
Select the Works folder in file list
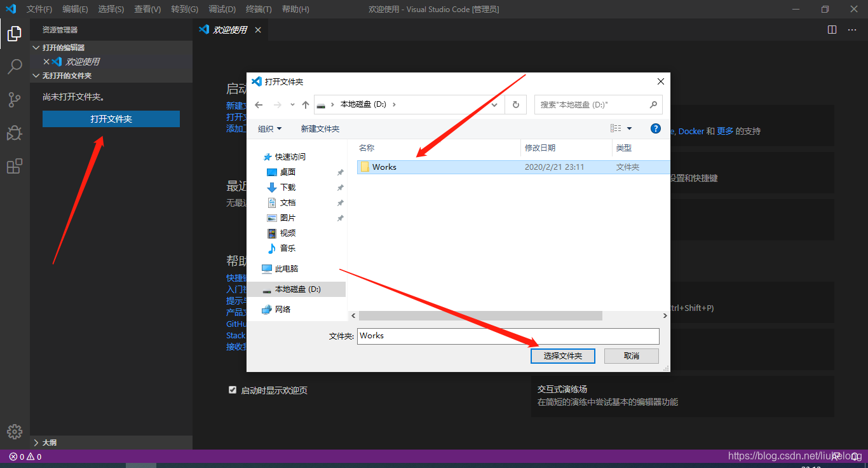click(513, 167)
